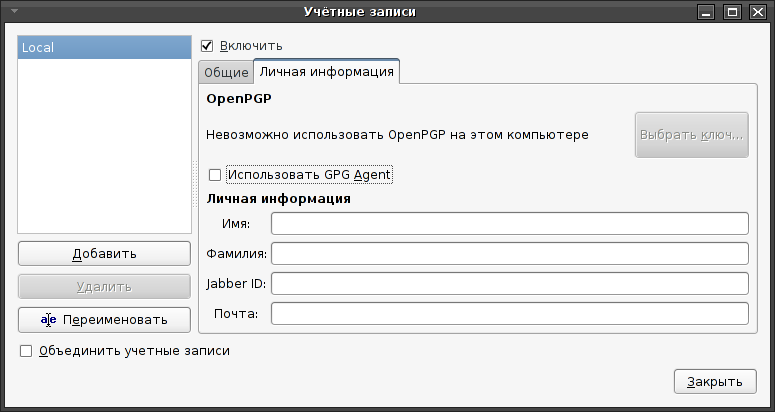Switch to the Общие tab
Viewport: 775px width, 412px height.
tap(226, 73)
